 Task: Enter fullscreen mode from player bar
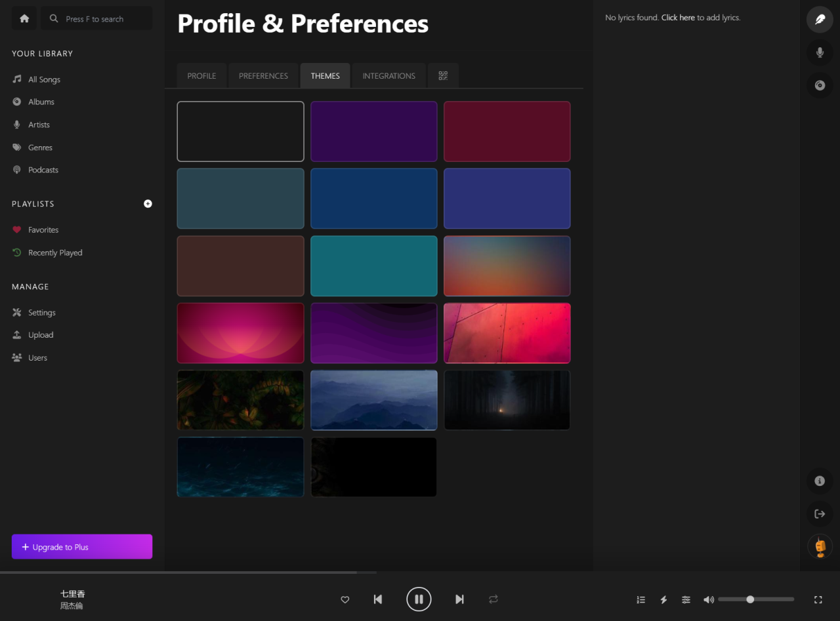pyautogui.click(x=818, y=599)
